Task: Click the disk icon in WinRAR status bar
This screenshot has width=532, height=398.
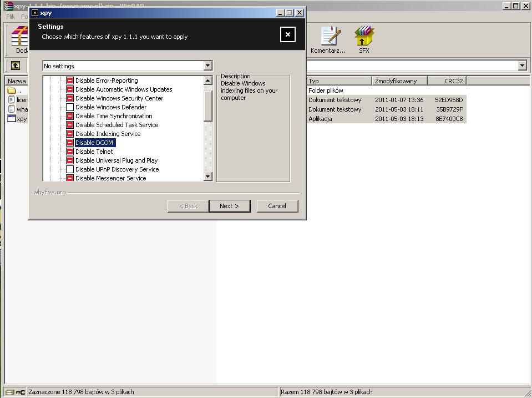Action: pos(9,392)
